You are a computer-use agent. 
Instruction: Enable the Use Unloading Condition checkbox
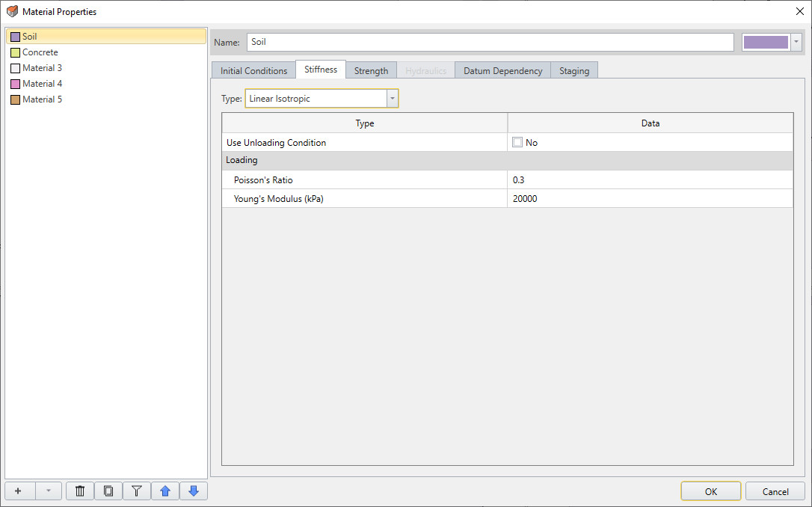click(x=517, y=142)
